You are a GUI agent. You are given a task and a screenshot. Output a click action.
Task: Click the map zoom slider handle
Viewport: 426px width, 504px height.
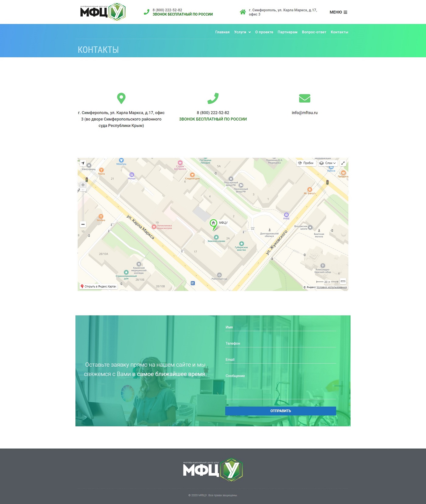click(83, 190)
